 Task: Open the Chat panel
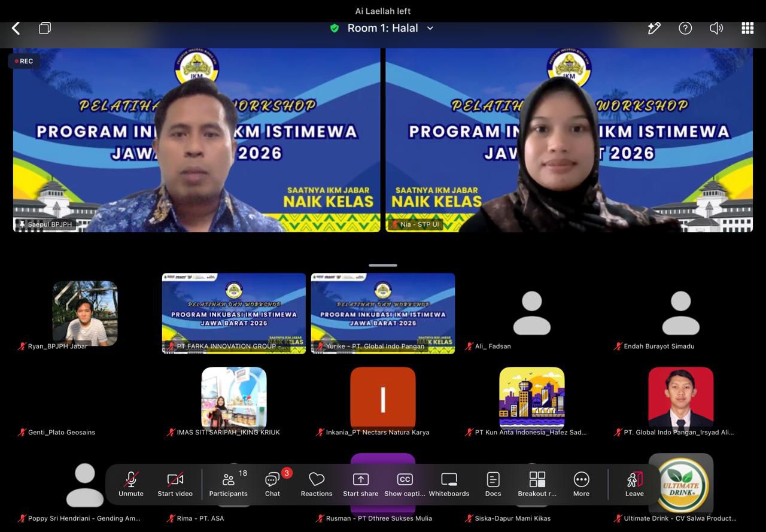click(272, 484)
